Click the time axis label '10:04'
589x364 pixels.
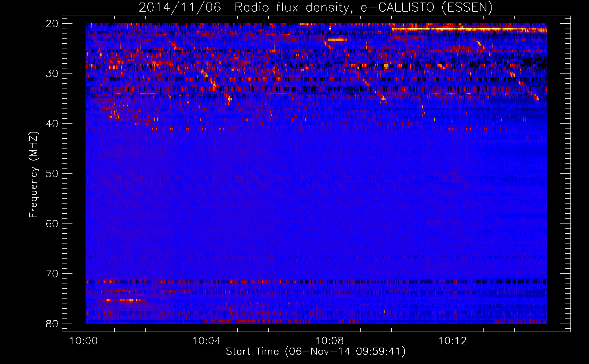(207, 341)
